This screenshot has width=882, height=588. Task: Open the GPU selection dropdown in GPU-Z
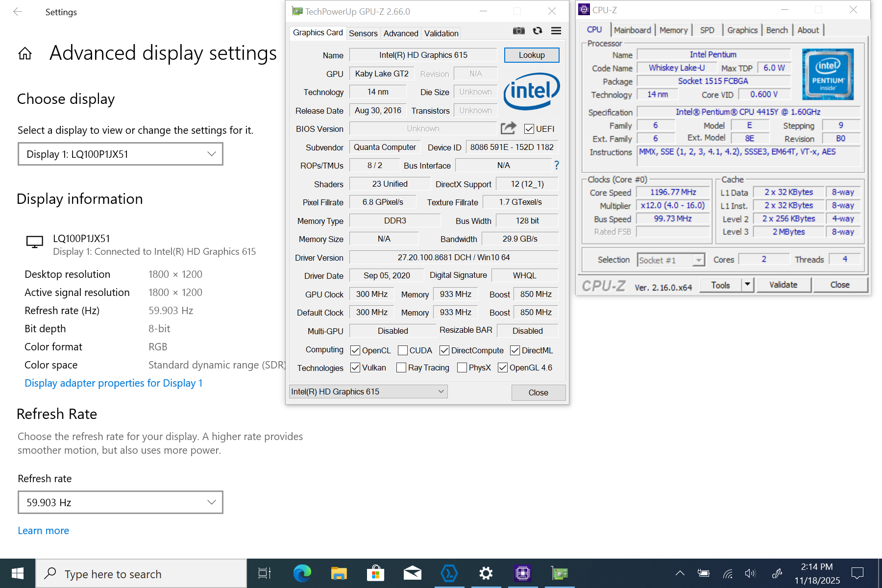coord(368,392)
